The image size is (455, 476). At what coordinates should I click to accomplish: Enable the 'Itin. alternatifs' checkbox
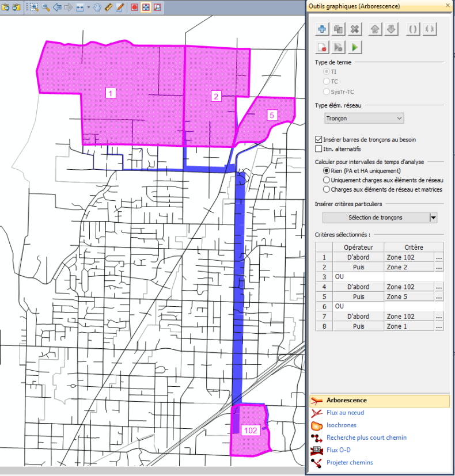318,148
